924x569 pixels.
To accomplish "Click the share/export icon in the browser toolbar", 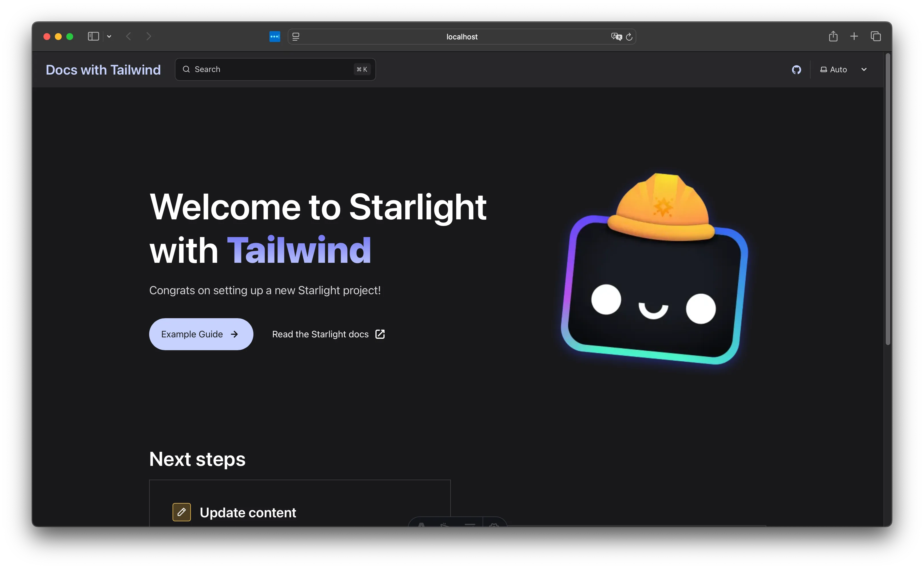I will coord(832,36).
